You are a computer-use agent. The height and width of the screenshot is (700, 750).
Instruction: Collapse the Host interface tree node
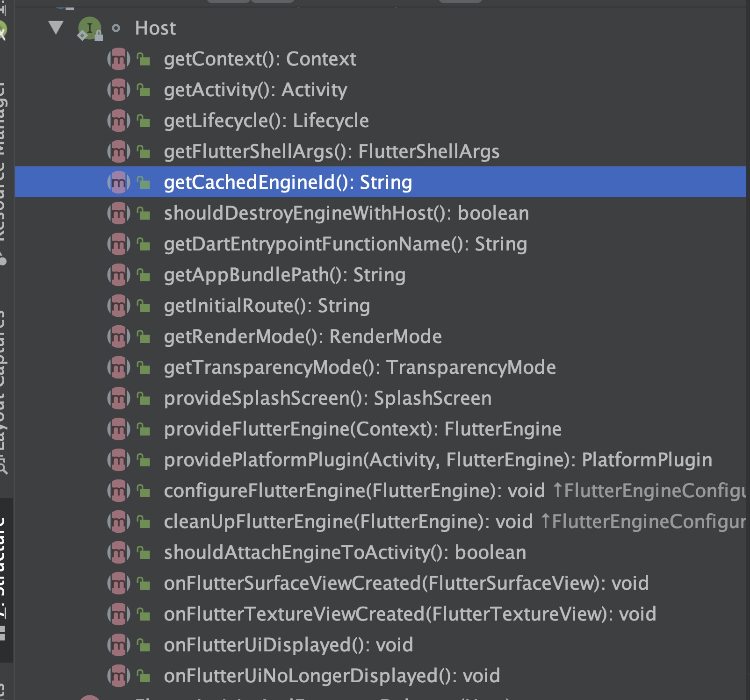[56, 28]
